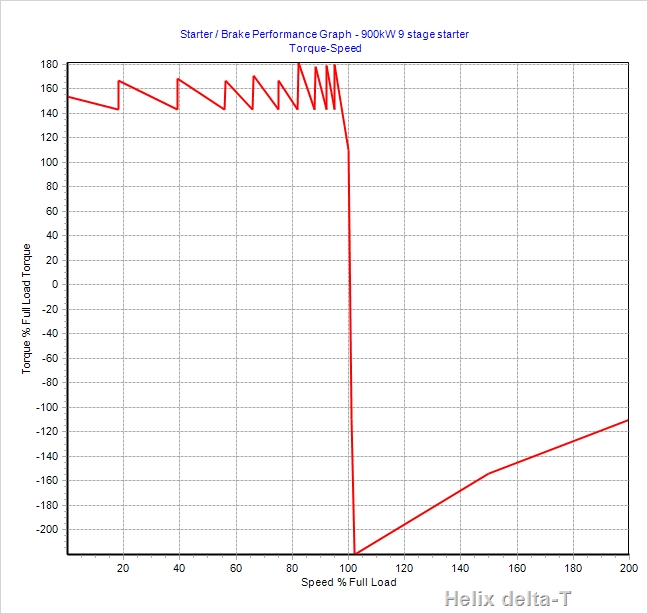
Task: Click the curve's lowest point near speed 102
Action: (355, 553)
